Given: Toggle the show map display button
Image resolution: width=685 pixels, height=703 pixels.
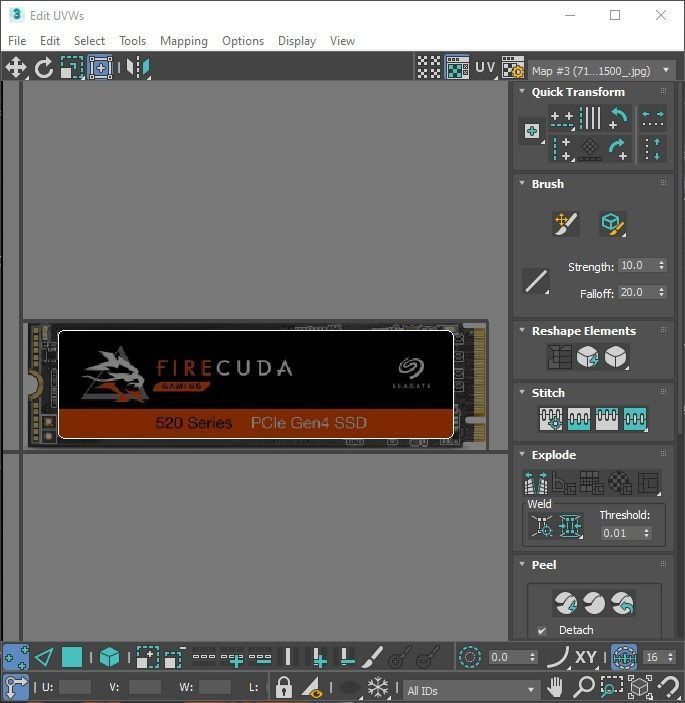Looking at the screenshot, I should tap(457, 68).
